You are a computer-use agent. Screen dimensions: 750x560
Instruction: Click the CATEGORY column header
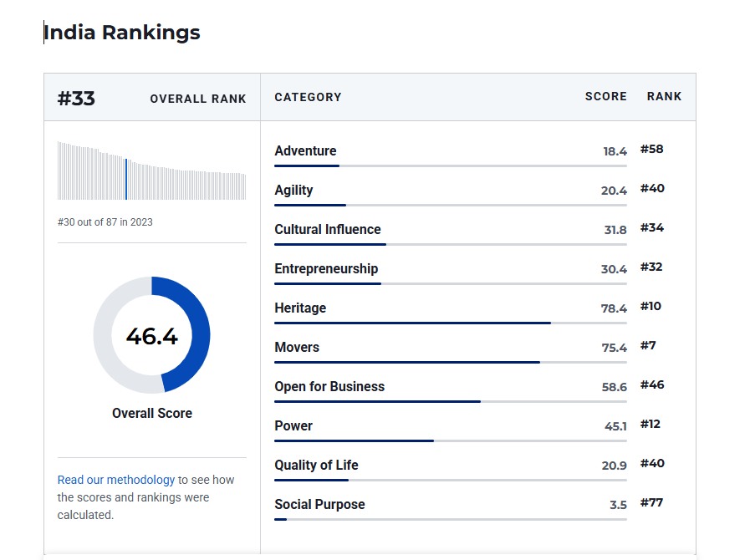click(x=308, y=97)
